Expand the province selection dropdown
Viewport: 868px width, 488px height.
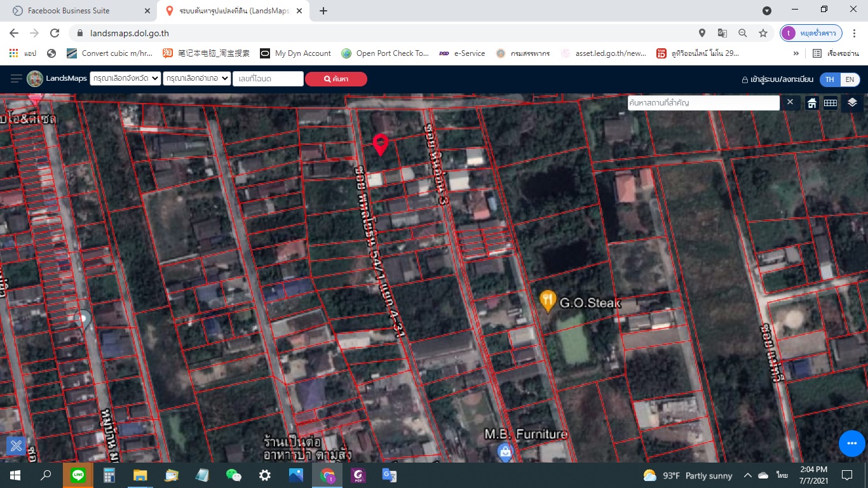(x=125, y=78)
